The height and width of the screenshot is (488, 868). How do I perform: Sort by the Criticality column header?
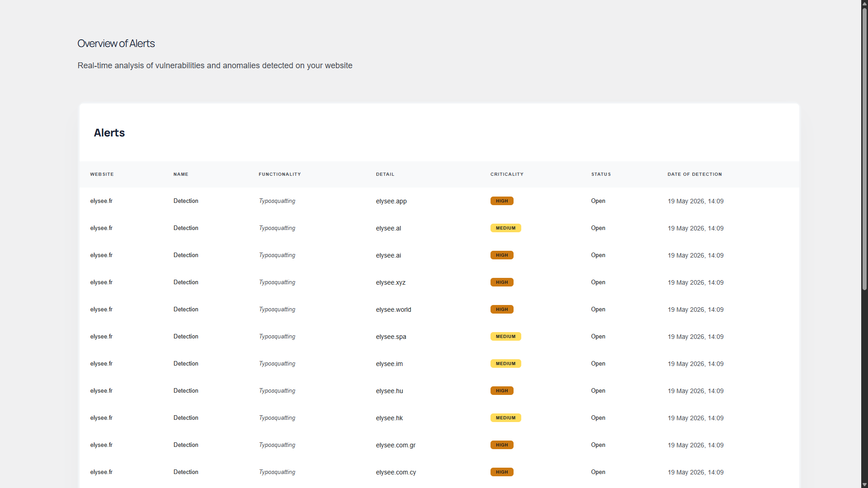[x=507, y=174]
